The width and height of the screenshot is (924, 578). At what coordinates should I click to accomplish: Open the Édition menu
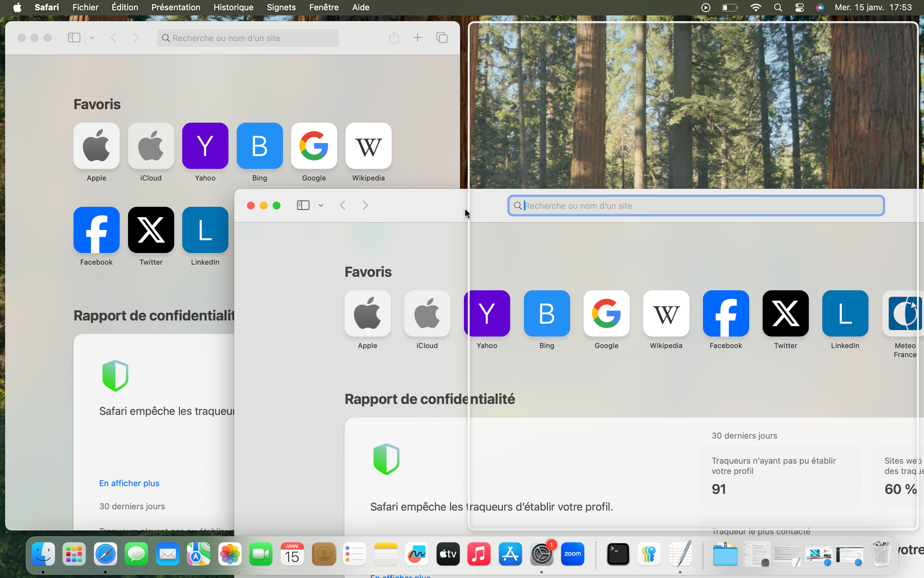124,7
